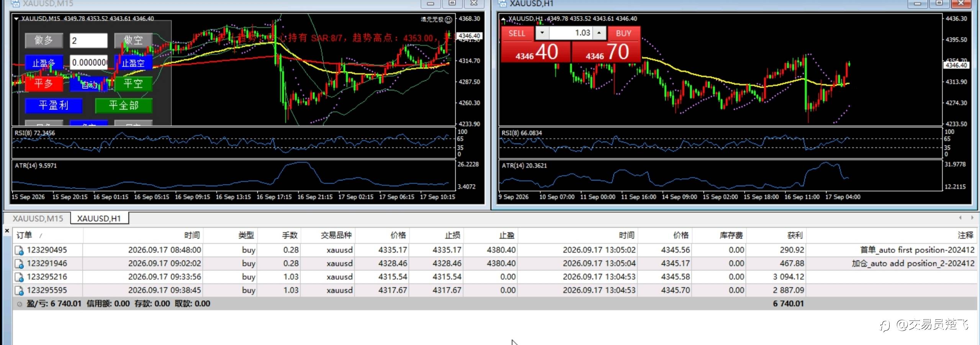Click the scroll-left tab arrow
980x345 pixels.
pos(960,218)
